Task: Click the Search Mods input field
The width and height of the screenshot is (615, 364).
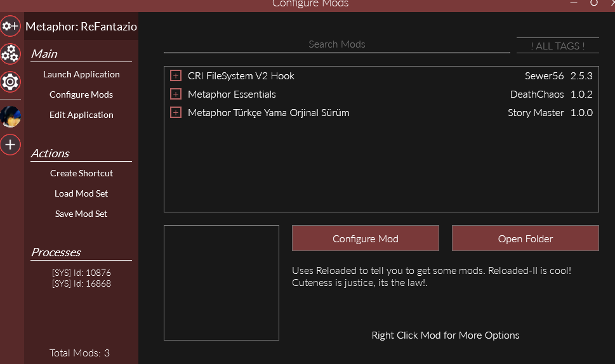Action: (x=336, y=44)
